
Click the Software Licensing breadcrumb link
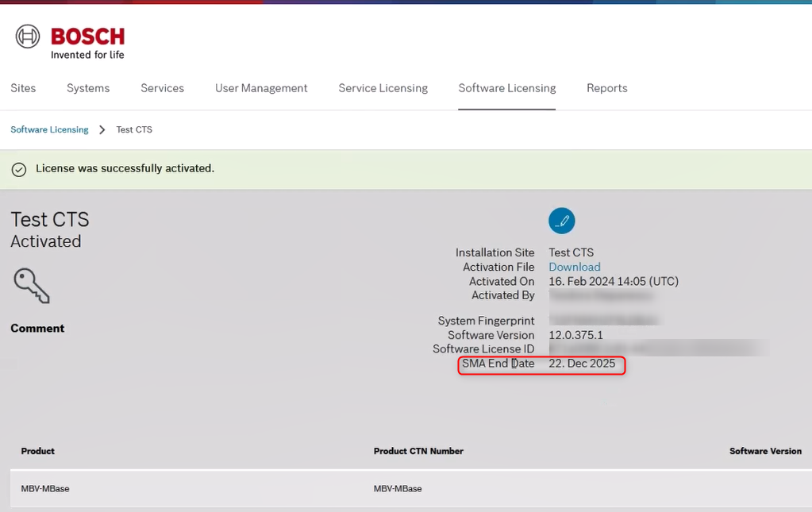pyautogui.click(x=49, y=129)
